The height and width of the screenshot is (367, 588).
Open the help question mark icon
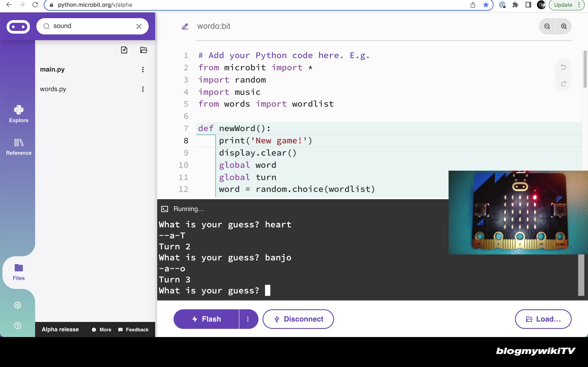click(18, 325)
